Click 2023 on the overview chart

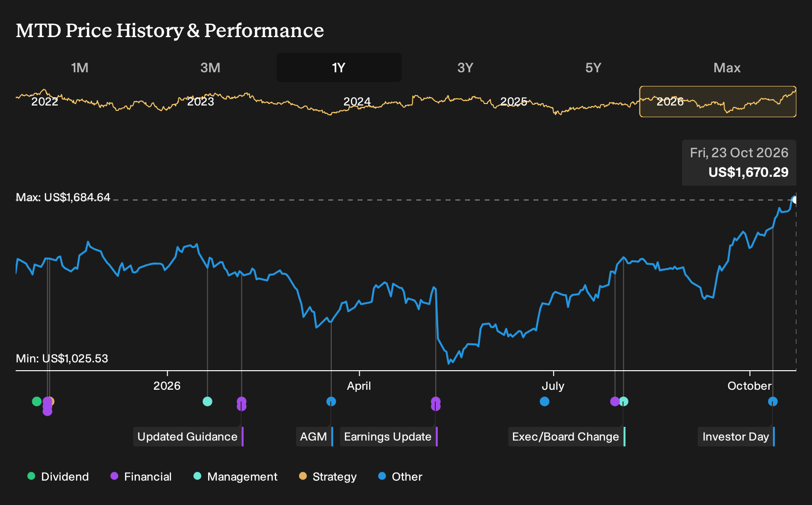(201, 102)
